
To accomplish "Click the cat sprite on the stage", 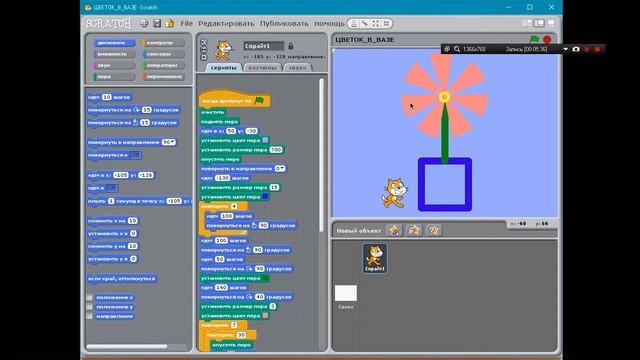I will click(394, 193).
